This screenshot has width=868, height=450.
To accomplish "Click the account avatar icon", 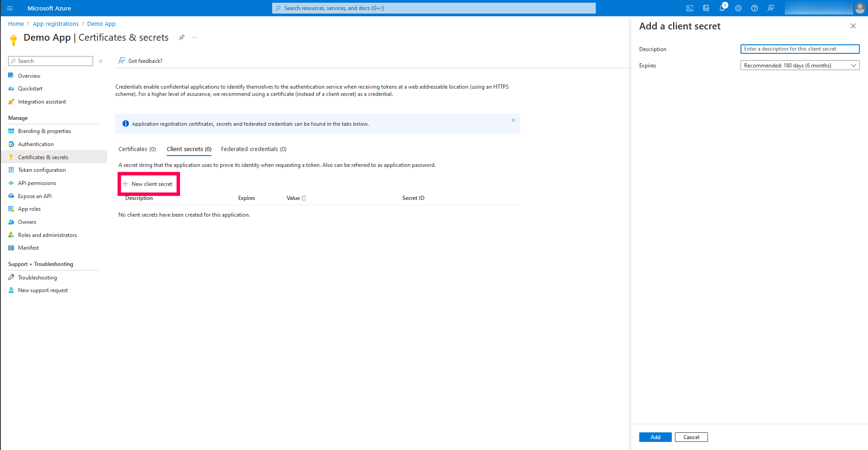I will (x=860, y=8).
